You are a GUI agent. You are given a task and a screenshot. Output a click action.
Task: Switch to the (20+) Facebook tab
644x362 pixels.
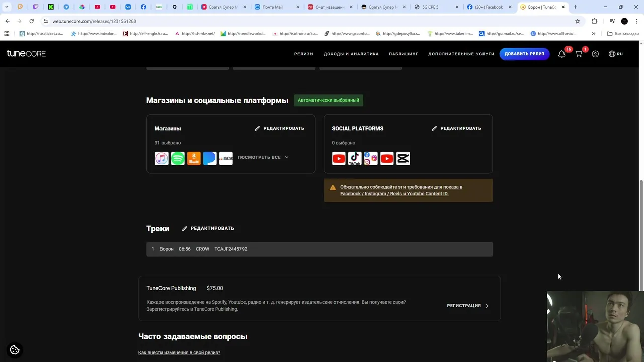489,7
